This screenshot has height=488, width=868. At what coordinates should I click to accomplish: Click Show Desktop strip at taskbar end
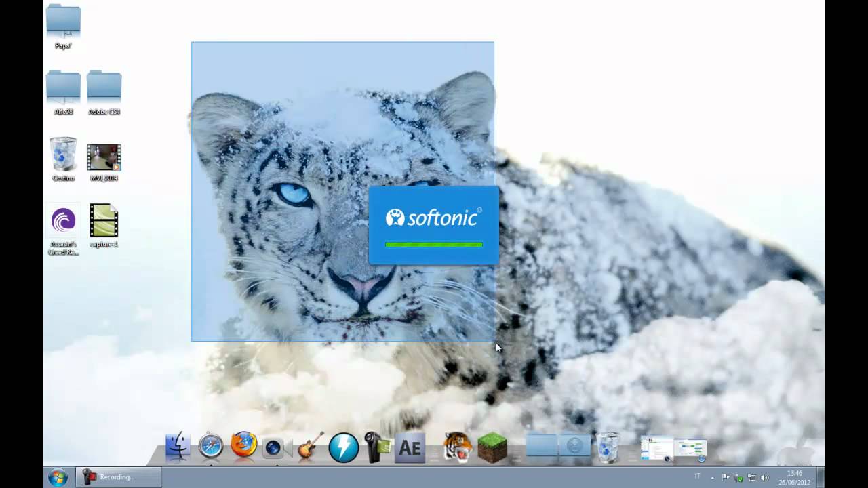820,477
